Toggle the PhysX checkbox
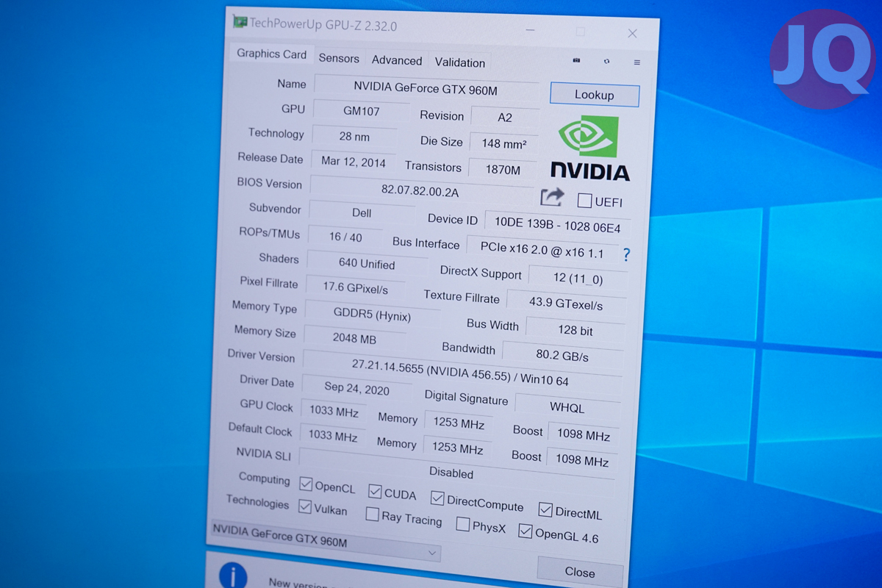The image size is (882, 588). click(x=463, y=524)
